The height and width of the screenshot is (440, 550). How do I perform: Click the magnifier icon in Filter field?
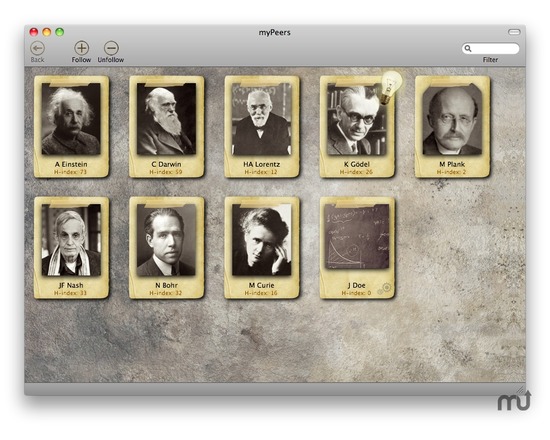[468, 48]
